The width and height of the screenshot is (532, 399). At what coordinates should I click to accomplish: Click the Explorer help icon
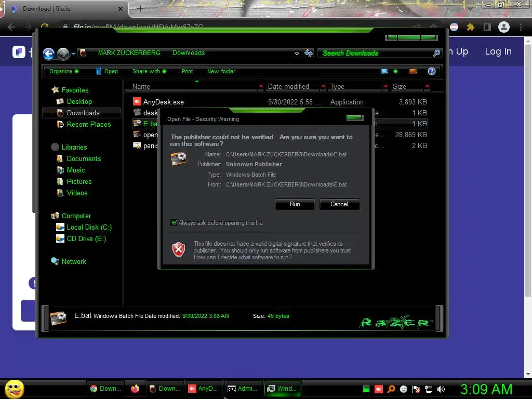[432, 71]
